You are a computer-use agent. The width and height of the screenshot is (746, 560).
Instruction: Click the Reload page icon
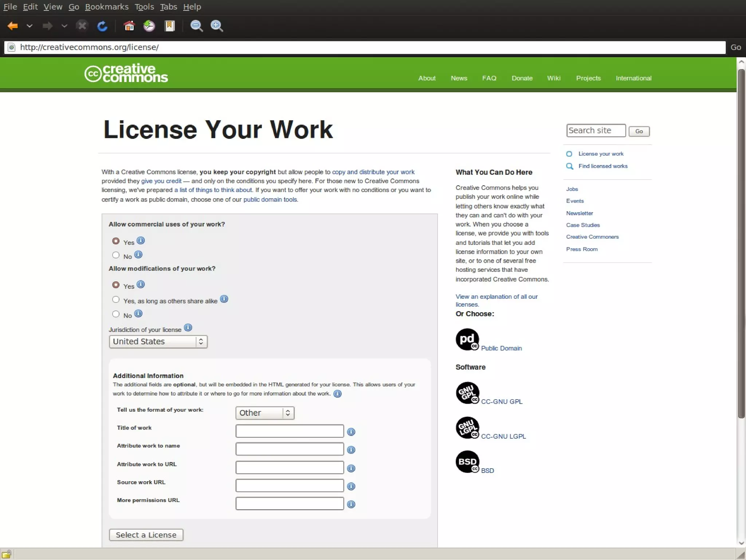(x=102, y=26)
